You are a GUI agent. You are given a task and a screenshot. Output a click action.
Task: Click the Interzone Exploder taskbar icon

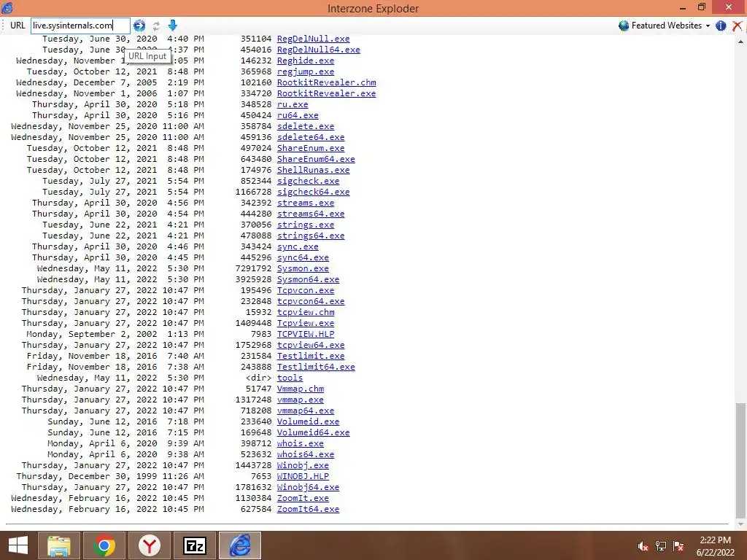point(240,545)
